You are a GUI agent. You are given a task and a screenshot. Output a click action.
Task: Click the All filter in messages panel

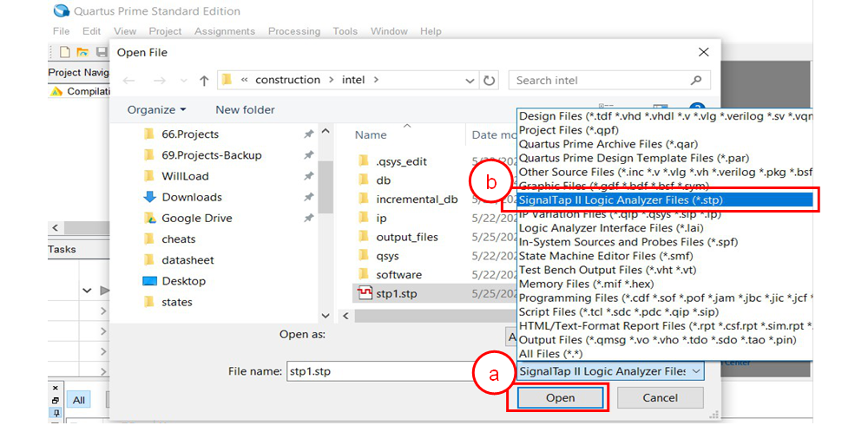(79, 400)
